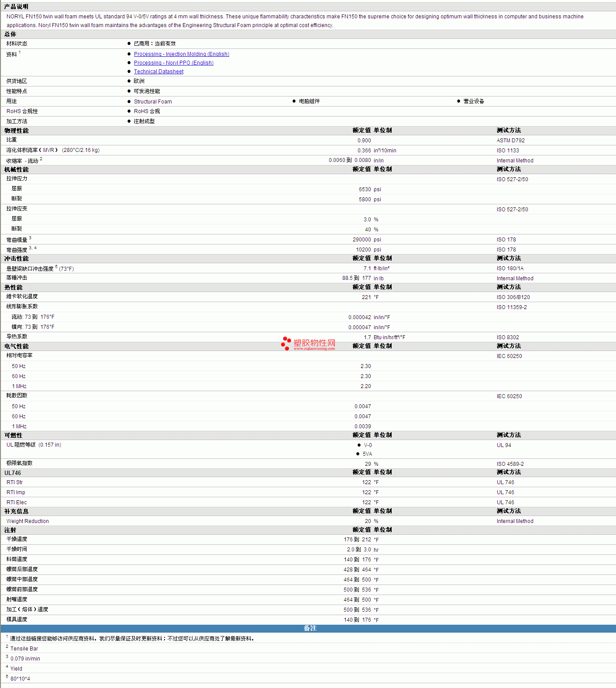Viewport: 616px width, 688px height.
Task: Click the 电气性能 section header
Action: click(x=17, y=346)
